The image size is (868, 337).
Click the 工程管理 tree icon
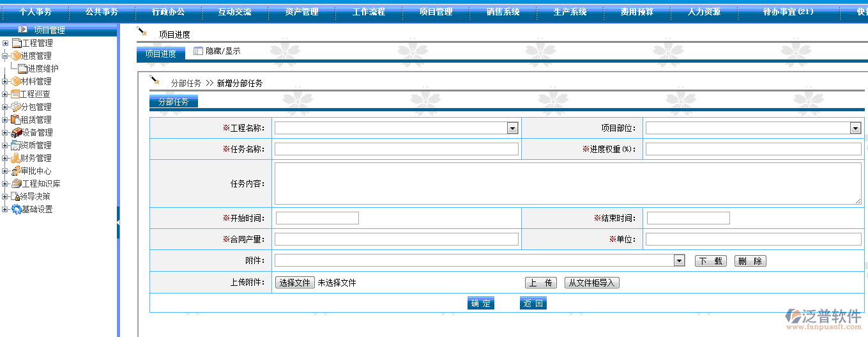pos(17,43)
